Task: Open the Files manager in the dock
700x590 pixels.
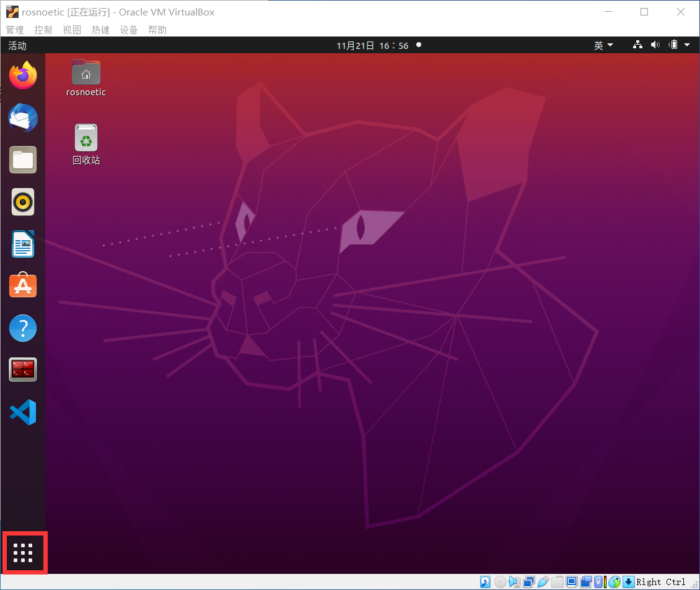Action: tap(23, 160)
